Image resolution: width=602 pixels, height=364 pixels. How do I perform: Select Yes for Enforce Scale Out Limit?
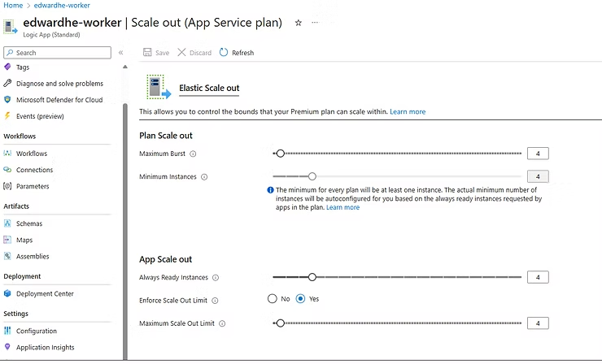[300, 299]
